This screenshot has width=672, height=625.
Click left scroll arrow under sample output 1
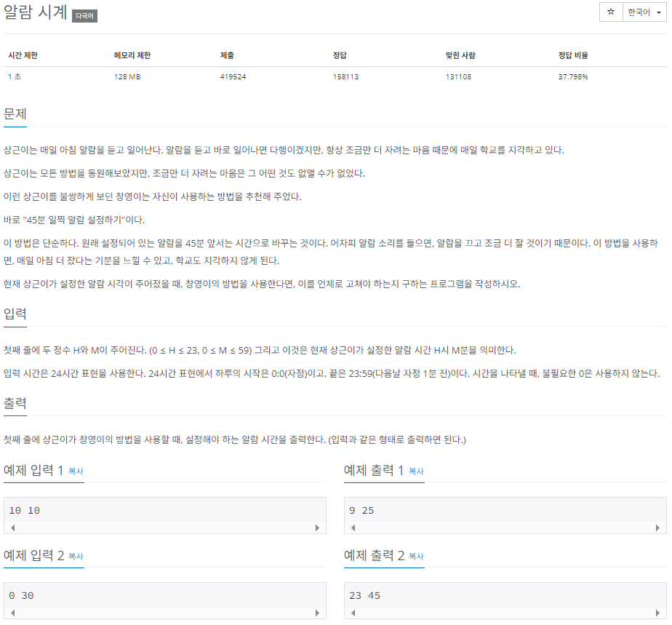tap(353, 528)
